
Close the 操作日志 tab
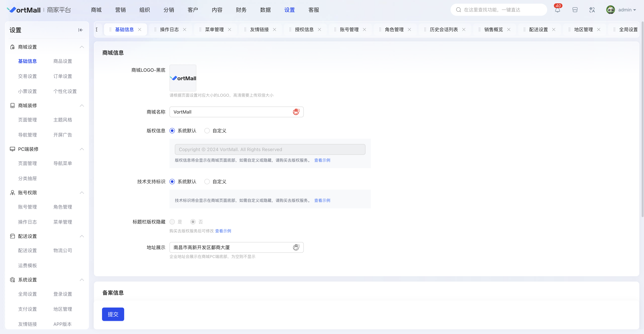click(x=185, y=29)
